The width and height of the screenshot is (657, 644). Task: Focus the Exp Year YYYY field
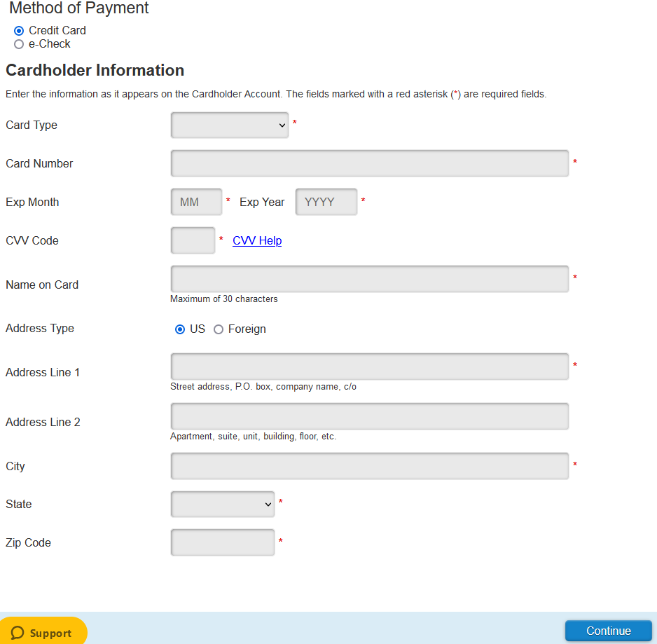pyautogui.click(x=326, y=202)
